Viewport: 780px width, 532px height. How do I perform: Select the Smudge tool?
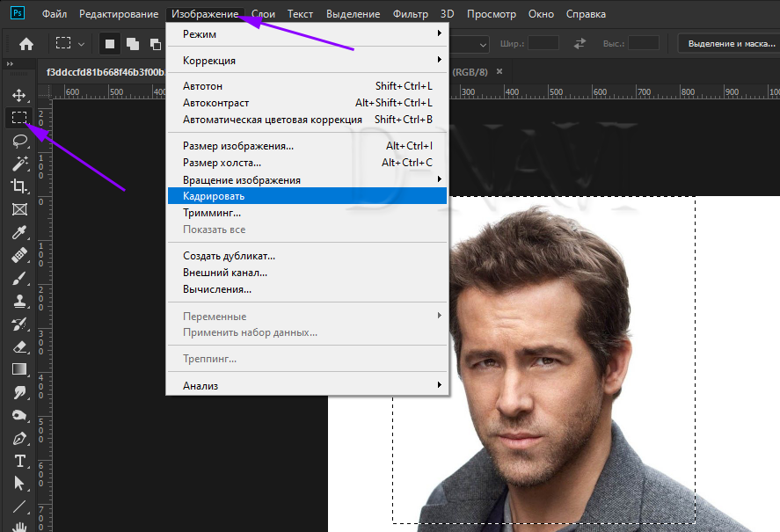point(19,392)
